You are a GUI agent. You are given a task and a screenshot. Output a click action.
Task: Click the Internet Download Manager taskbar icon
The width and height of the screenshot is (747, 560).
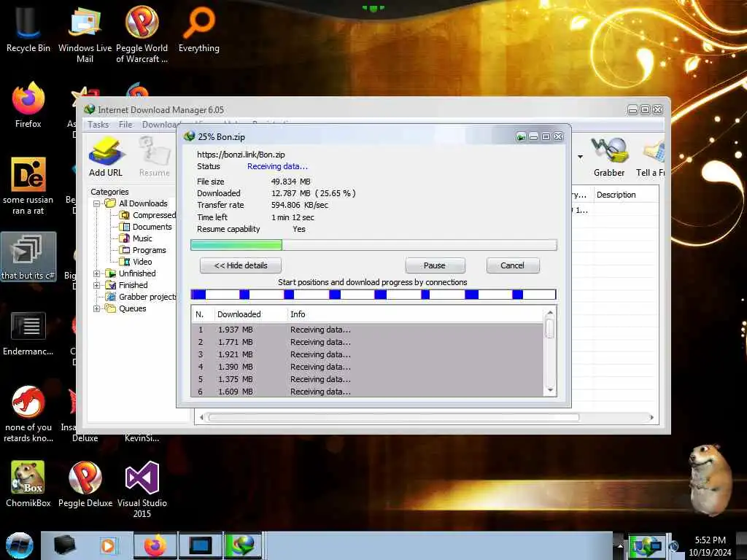point(243,545)
